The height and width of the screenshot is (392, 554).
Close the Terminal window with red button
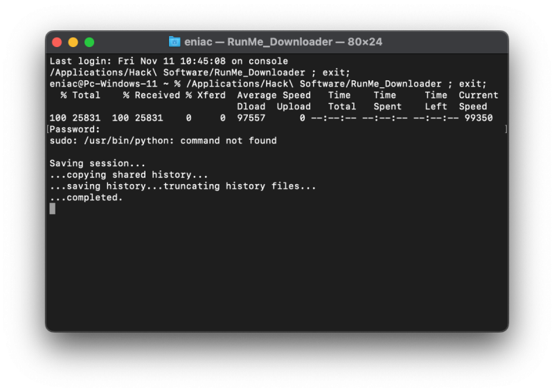tap(57, 42)
